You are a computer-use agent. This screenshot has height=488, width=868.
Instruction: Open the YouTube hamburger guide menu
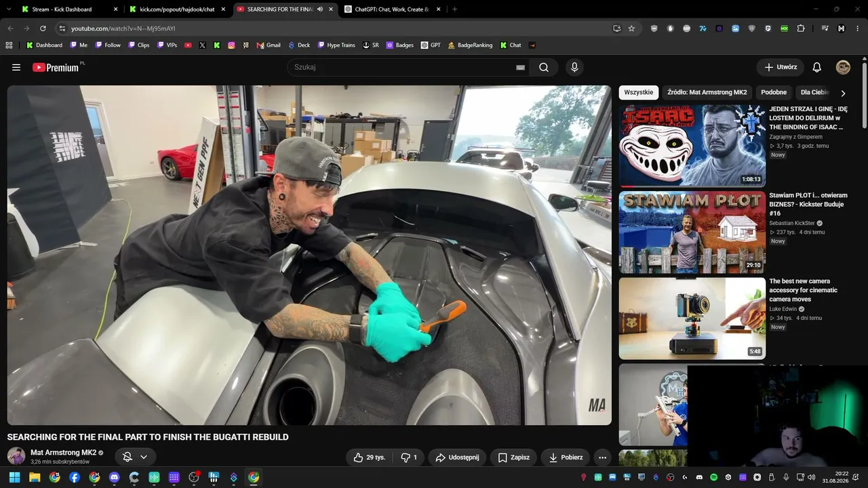[16, 67]
